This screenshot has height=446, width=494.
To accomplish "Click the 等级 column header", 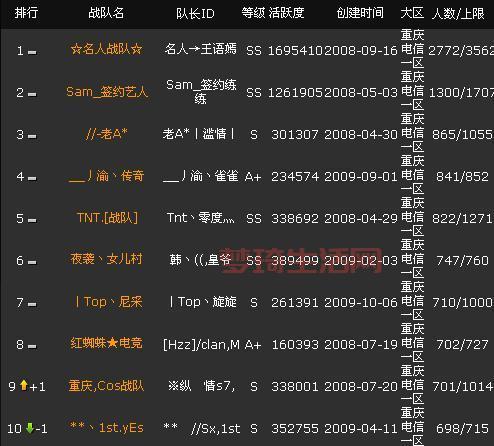I will click(x=253, y=13).
